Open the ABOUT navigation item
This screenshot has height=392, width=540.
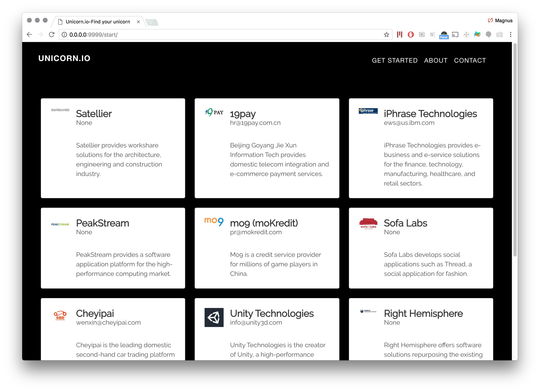click(x=436, y=60)
